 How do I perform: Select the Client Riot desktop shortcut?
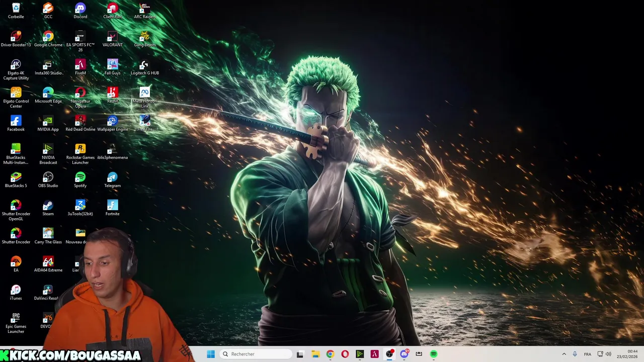pyautogui.click(x=112, y=11)
